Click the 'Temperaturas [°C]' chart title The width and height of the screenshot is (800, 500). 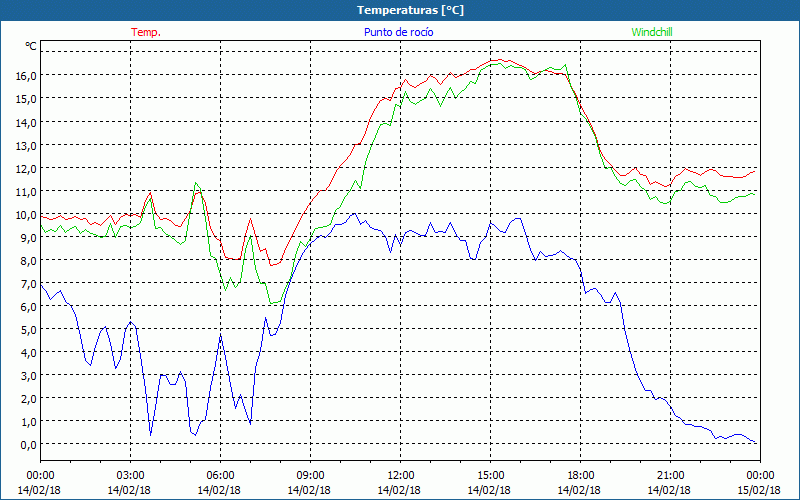(410, 10)
